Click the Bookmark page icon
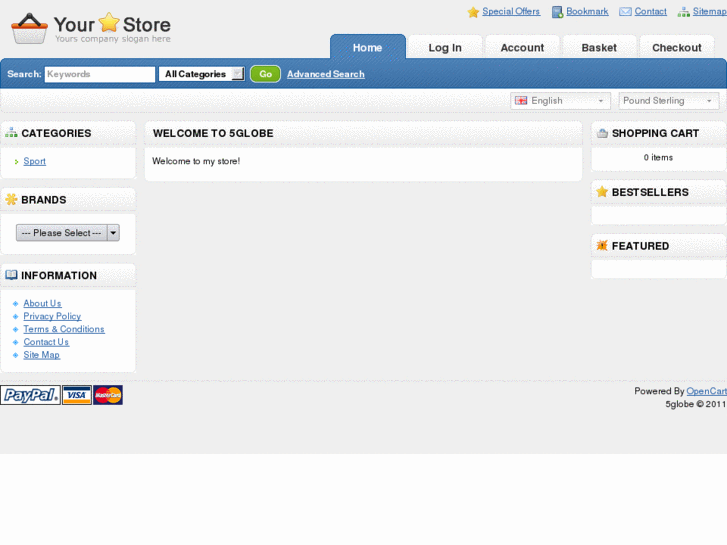This screenshot has width=727, height=545. coord(557,12)
